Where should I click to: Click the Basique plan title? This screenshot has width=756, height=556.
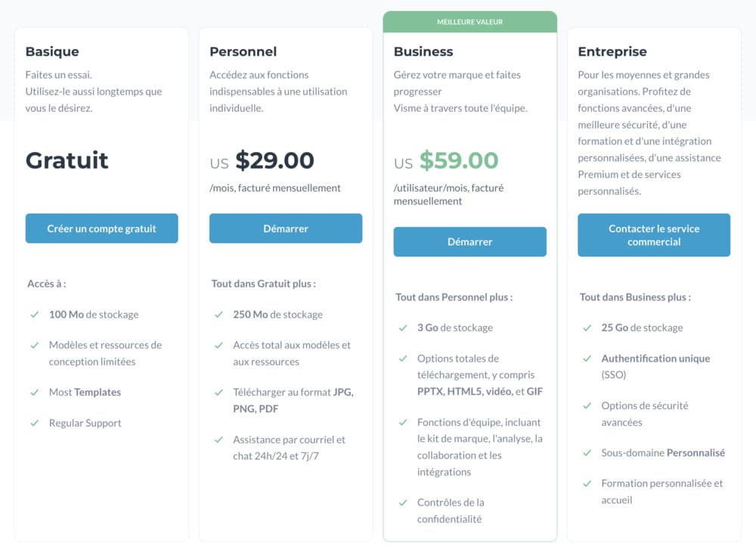coord(52,51)
